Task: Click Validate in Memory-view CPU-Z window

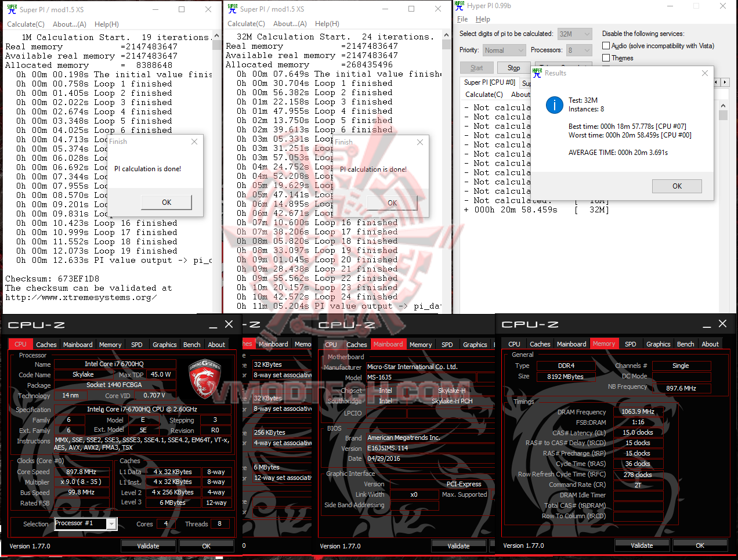Action: (642, 545)
